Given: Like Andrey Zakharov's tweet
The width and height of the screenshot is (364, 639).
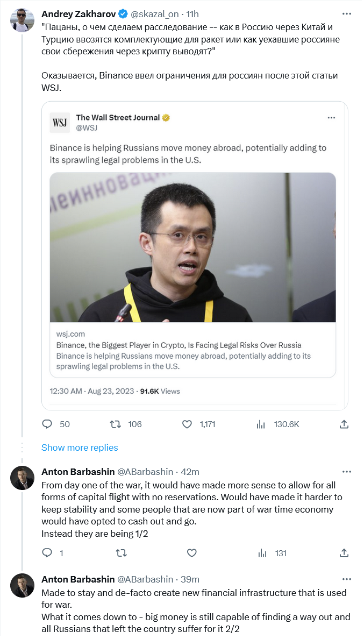Looking at the screenshot, I should click(187, 424).
